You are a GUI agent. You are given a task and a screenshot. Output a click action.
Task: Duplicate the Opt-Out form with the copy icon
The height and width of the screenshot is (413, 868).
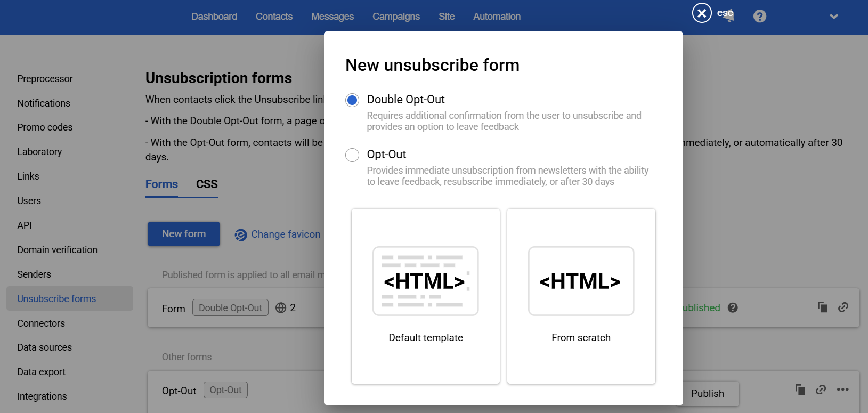coord(800,390)
